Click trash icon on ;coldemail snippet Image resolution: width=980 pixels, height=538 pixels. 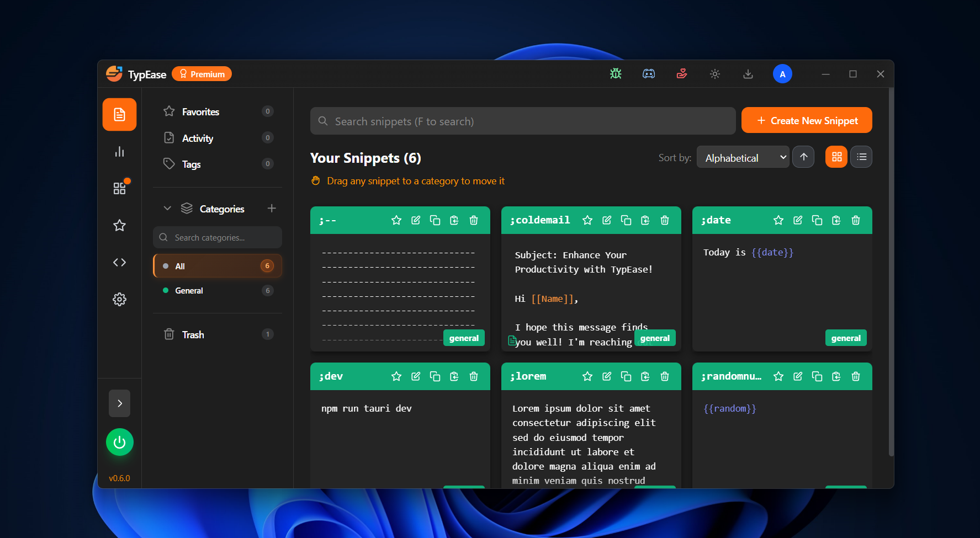665,220
